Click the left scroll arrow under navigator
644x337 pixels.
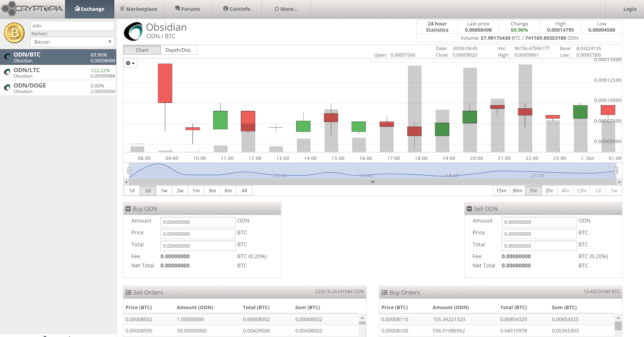[x=126, y=182]
